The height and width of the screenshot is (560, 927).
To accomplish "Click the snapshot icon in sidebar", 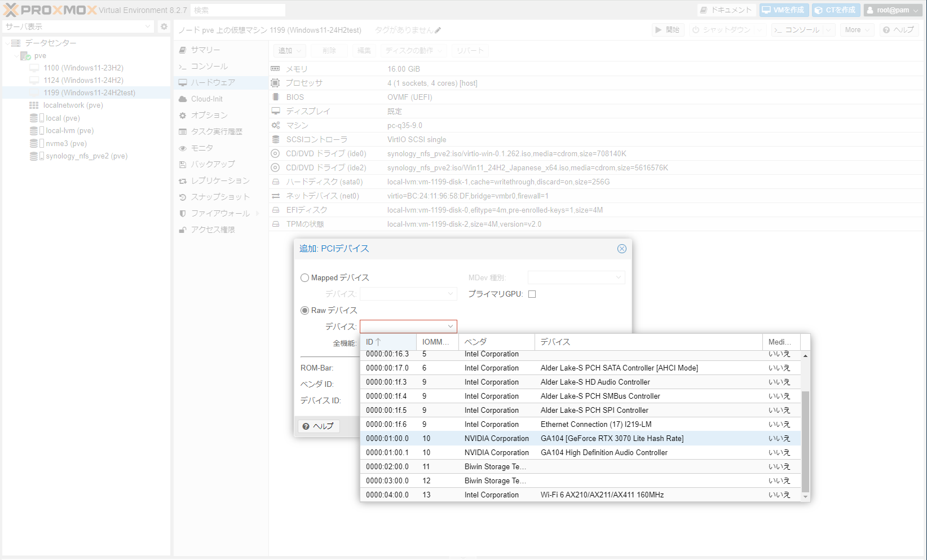I will tap(183, 197).
